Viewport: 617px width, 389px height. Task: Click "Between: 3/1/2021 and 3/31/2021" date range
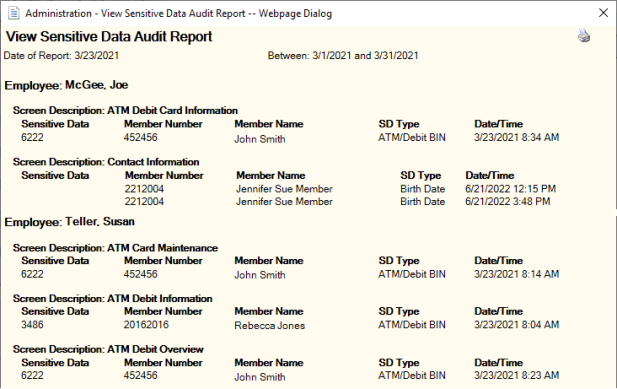(x=343, y=55)
